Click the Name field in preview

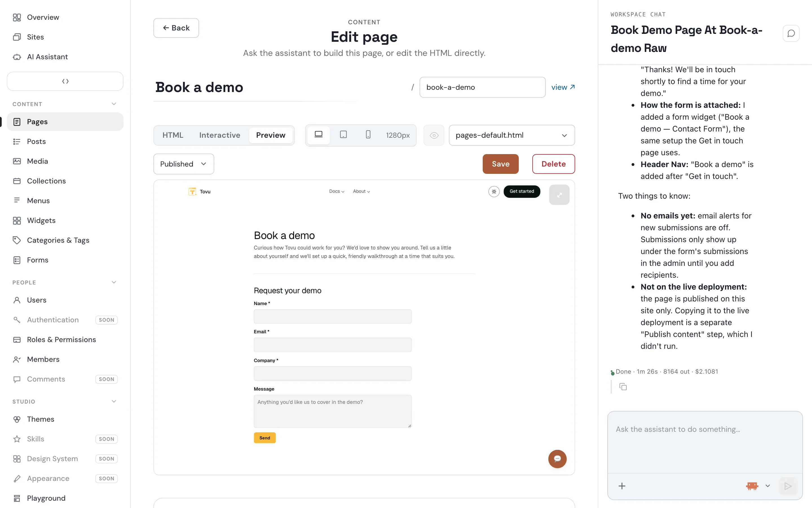[332, 316]
